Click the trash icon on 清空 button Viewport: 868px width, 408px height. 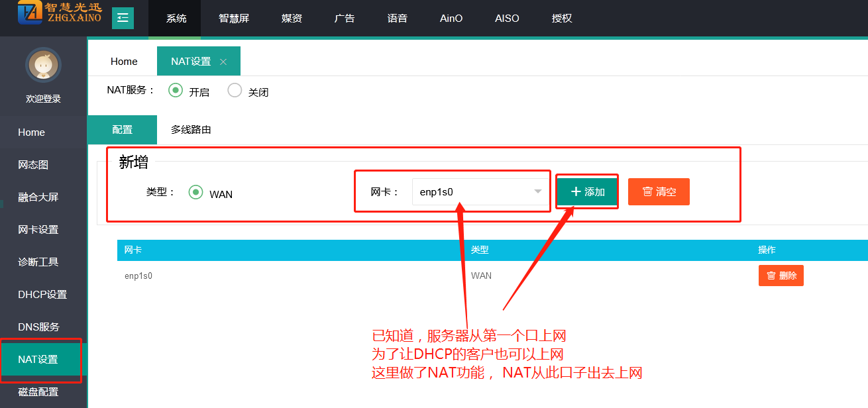point(647,191)
